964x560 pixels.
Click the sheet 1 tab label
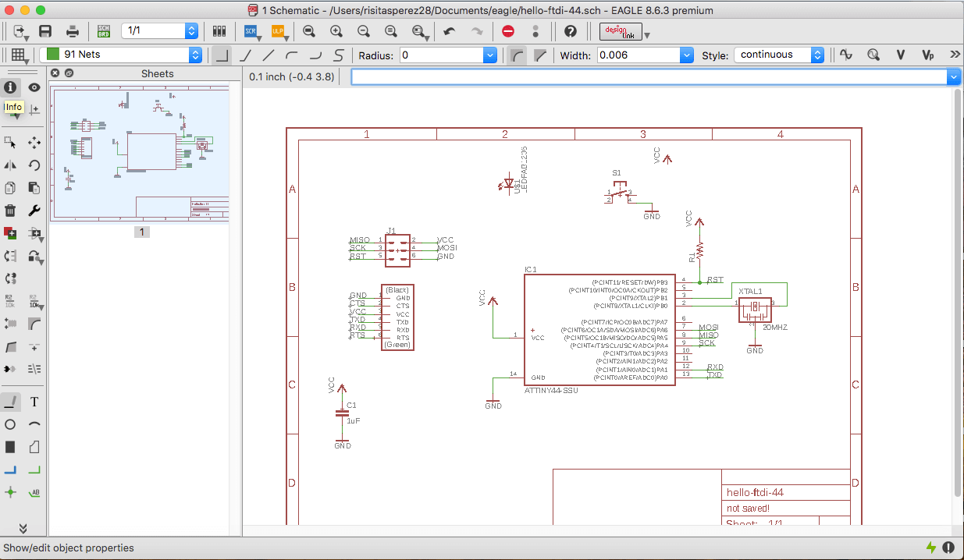click(141, 232)
